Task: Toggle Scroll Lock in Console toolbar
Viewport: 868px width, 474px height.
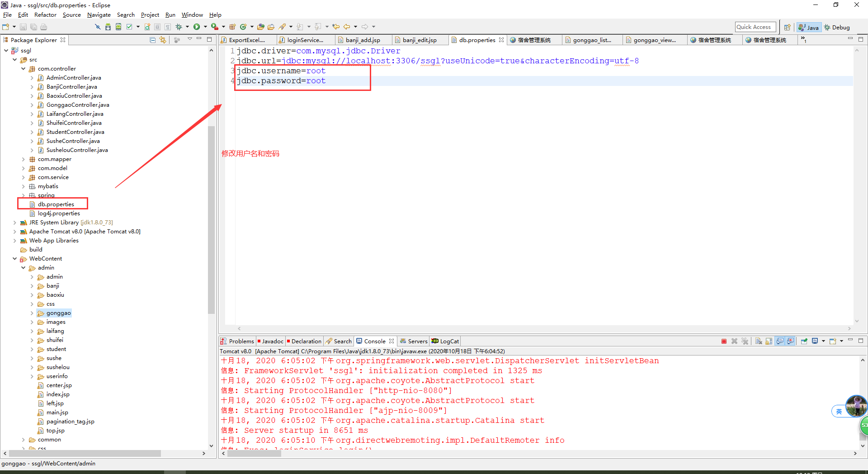Action: click(769, 341)
